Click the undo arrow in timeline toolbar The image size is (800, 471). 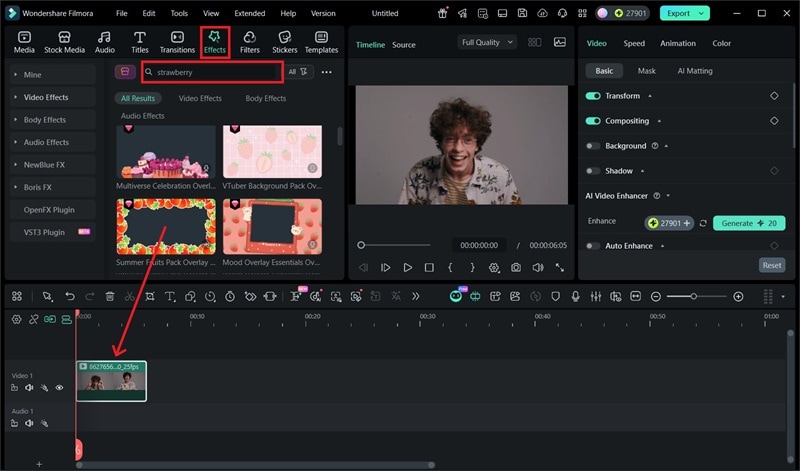coord(70,296)
